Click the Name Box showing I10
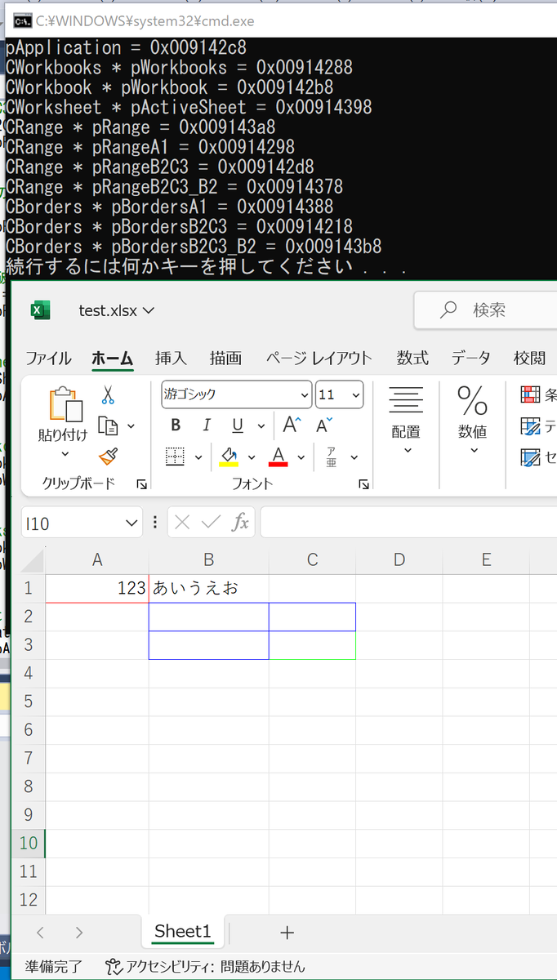Image resolution: width=557 pixels, height=980 pixels. tap(82, 523)
